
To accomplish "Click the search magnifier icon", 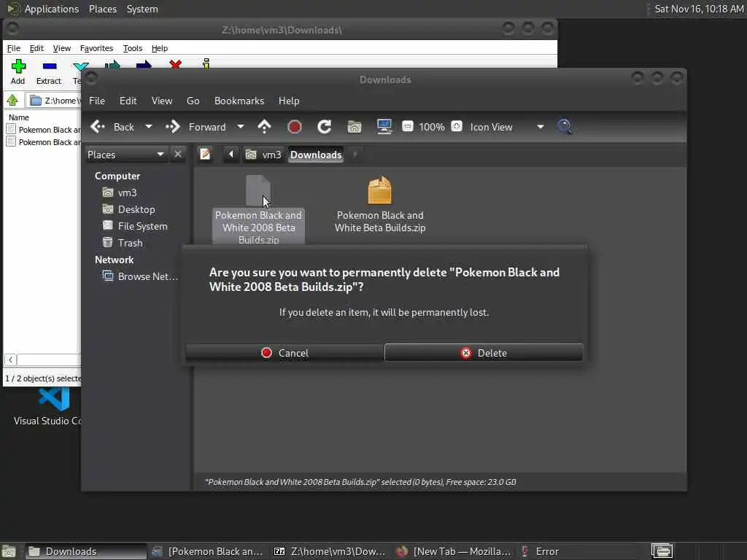I will pos(565,127).
